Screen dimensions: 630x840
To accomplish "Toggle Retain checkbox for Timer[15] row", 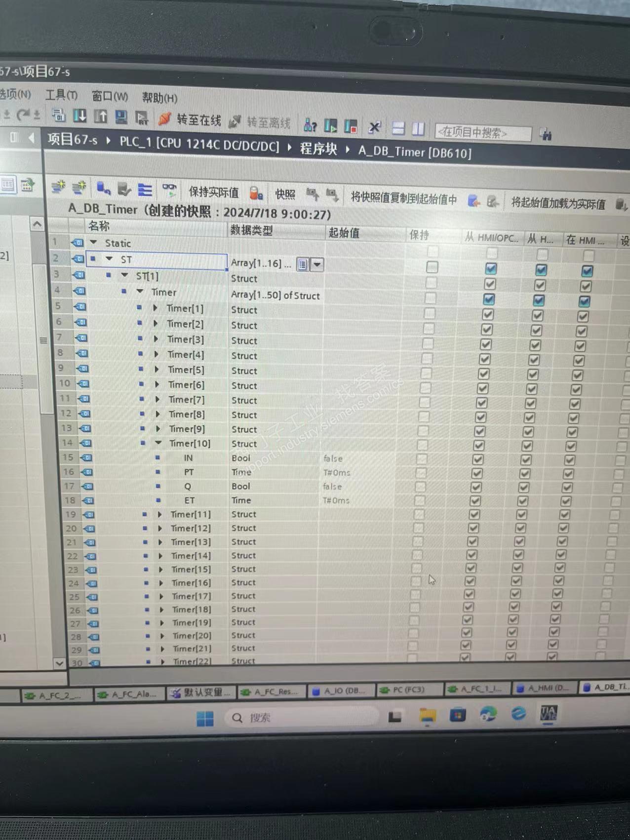I will [x=416, y=569].
